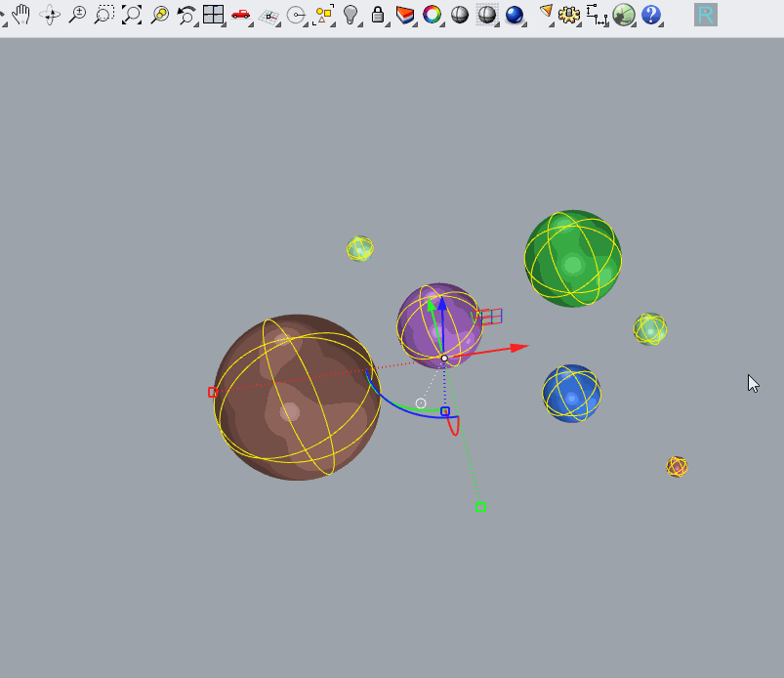Screen dimensions: 784x678
Task: Open Help with the question mark icon
Action: [x=651, y=15]
